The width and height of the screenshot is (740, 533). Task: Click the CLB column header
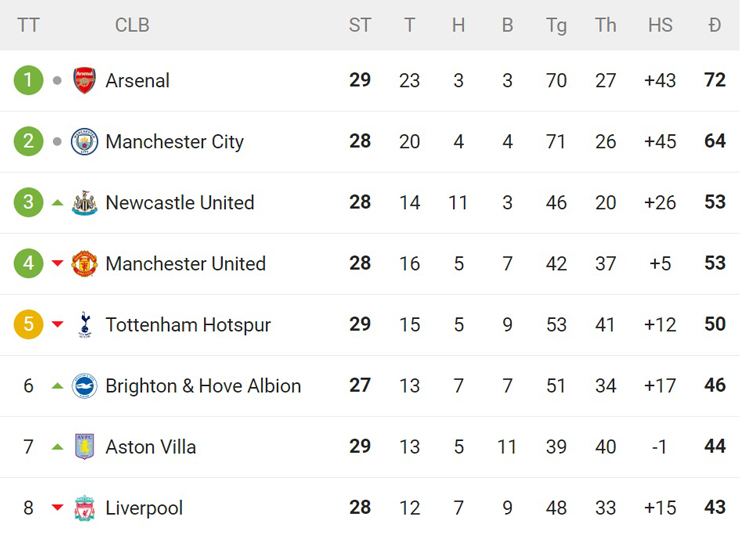(x=132, y=25)
